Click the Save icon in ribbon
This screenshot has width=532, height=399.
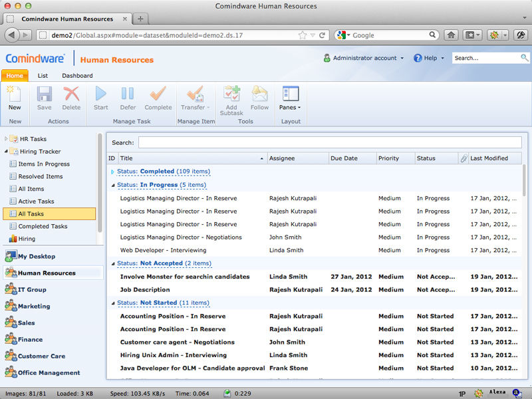pos(44,94)
